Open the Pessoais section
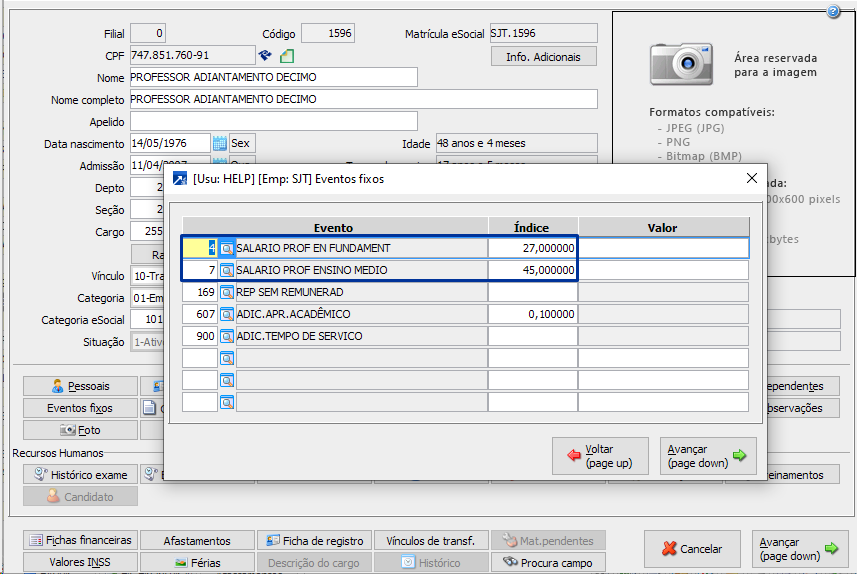The image size is (857, 574). 80,386
